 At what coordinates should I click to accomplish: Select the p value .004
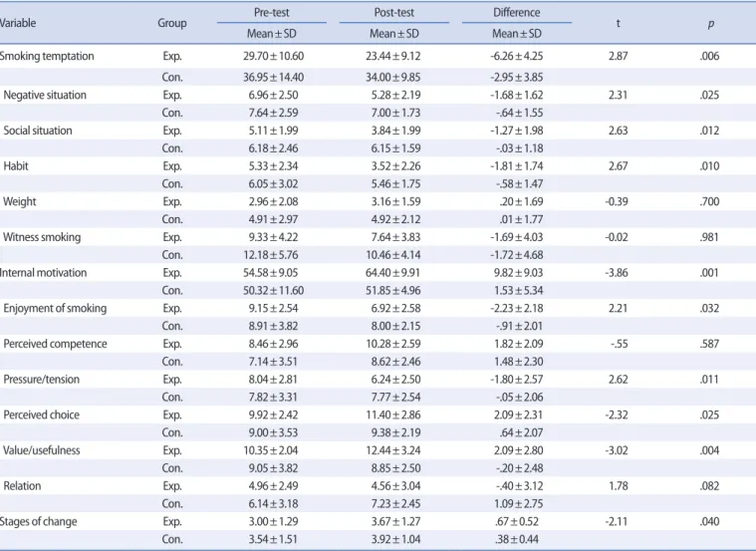coord(709,450)
